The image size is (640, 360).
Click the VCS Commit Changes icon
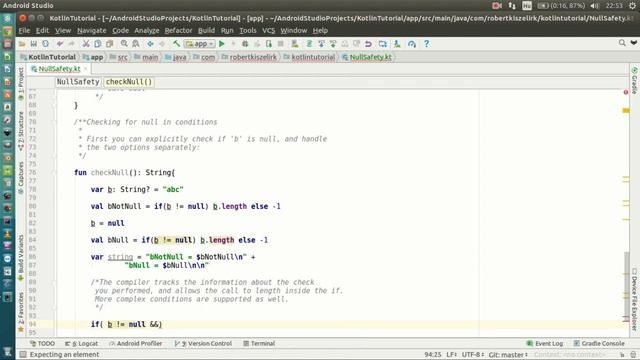(333, 44)
